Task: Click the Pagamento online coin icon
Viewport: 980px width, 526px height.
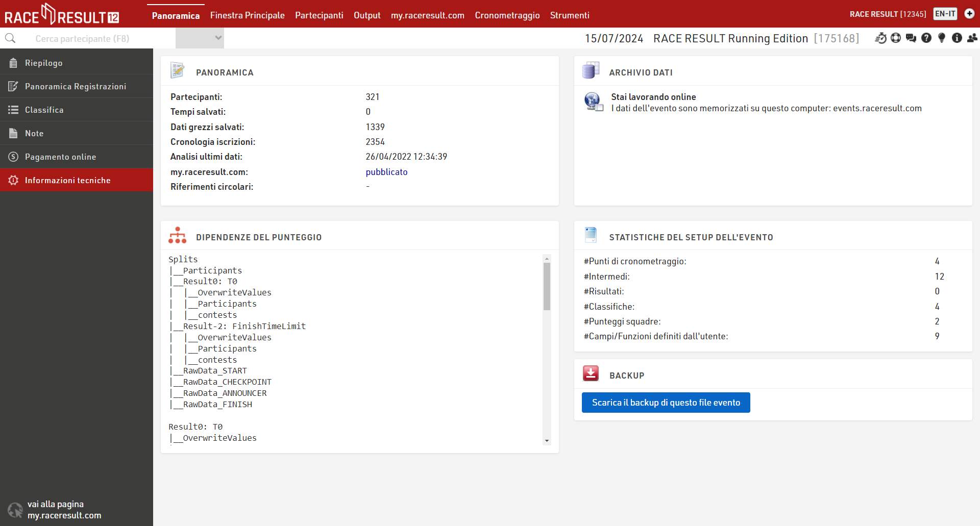Action: [13, 157]
